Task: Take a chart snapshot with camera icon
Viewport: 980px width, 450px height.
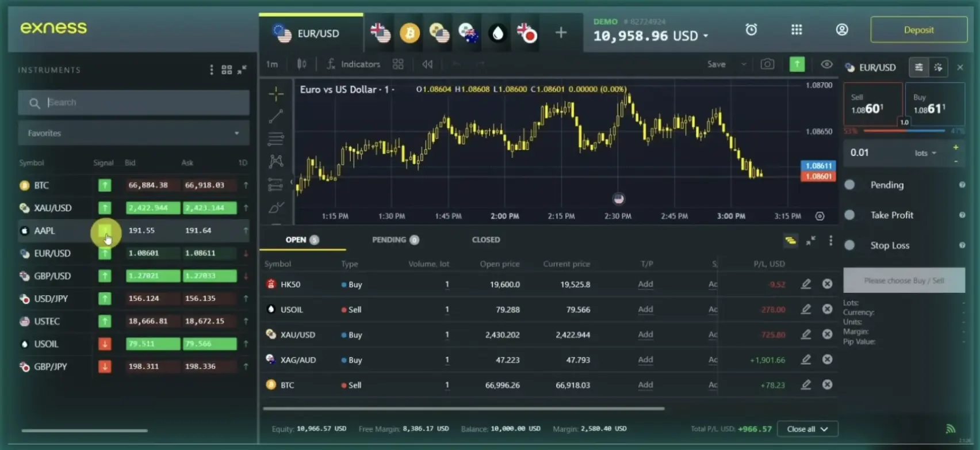Action: (x=767, y=64)
